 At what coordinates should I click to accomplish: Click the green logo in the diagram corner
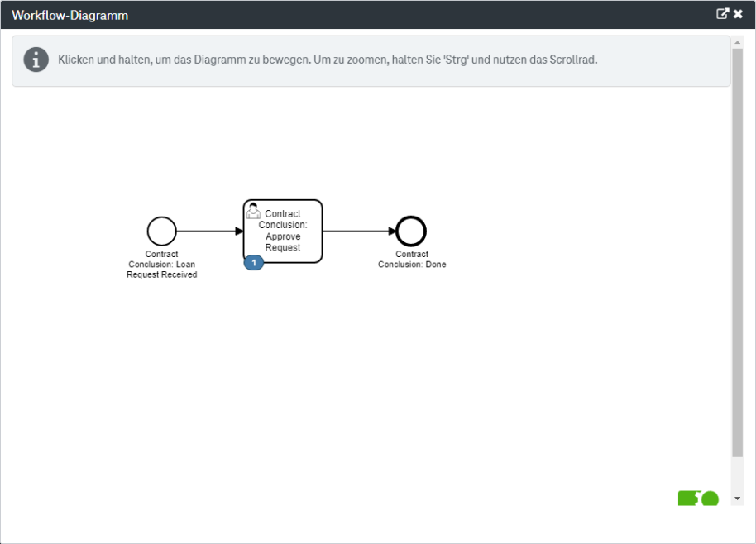point(698,499)
